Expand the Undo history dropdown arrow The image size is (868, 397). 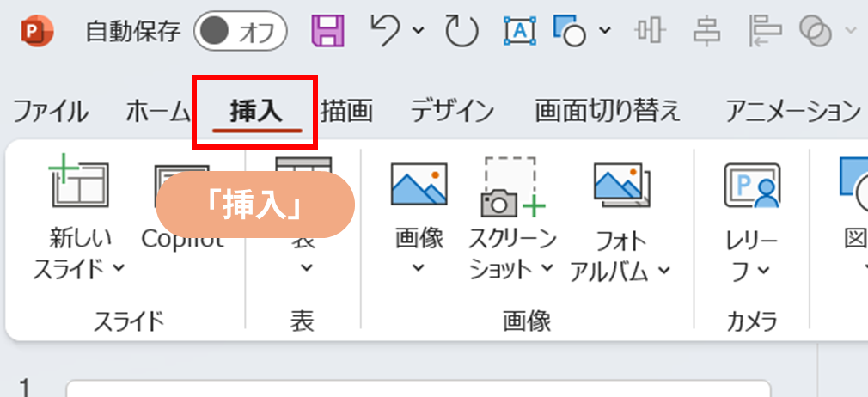tap(419, 32)
